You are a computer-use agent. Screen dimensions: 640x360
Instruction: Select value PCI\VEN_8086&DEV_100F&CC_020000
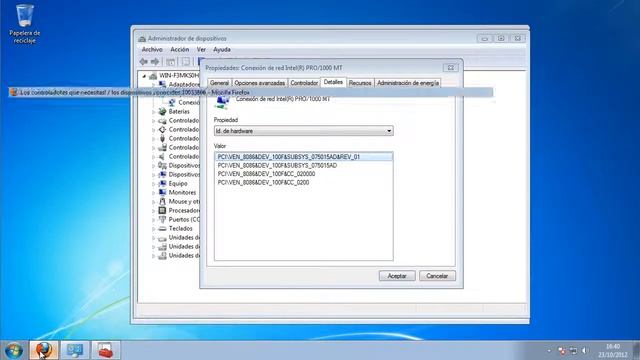click(x=266, y=174)
